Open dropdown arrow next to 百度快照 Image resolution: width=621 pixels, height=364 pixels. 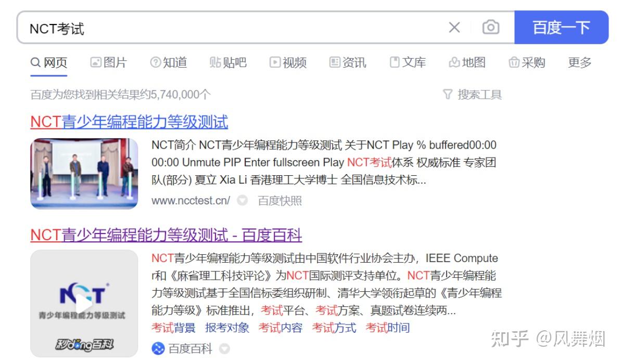click(243, 200)
